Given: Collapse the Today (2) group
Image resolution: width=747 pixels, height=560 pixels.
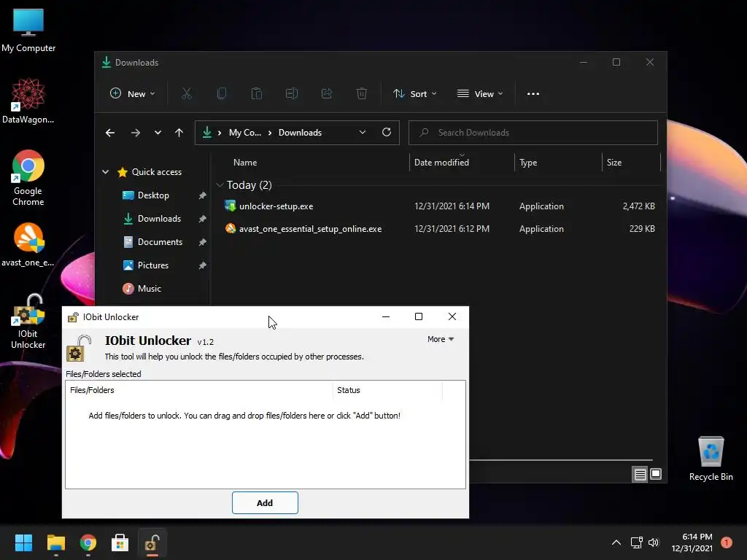Looking at the screenshot, I should click(x=220, y=184).
